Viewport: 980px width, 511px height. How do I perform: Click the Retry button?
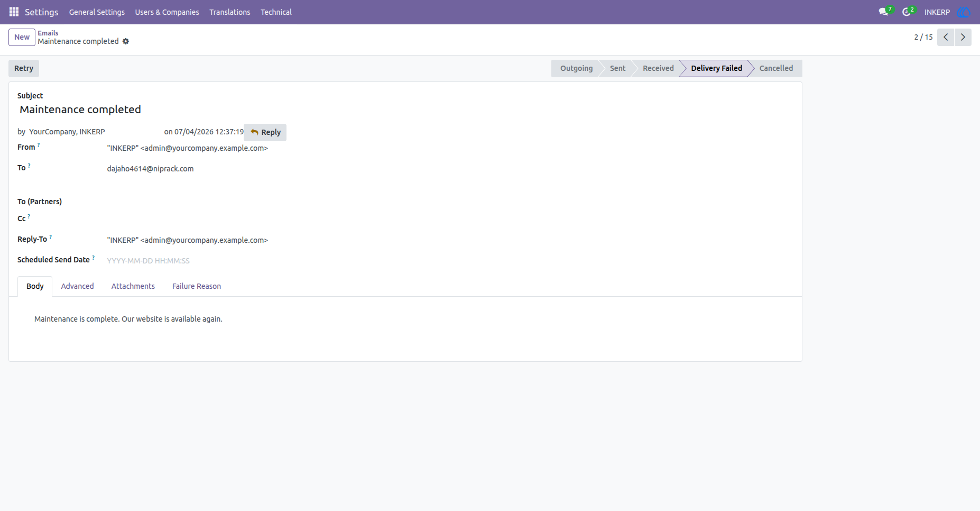coord(24,68)
